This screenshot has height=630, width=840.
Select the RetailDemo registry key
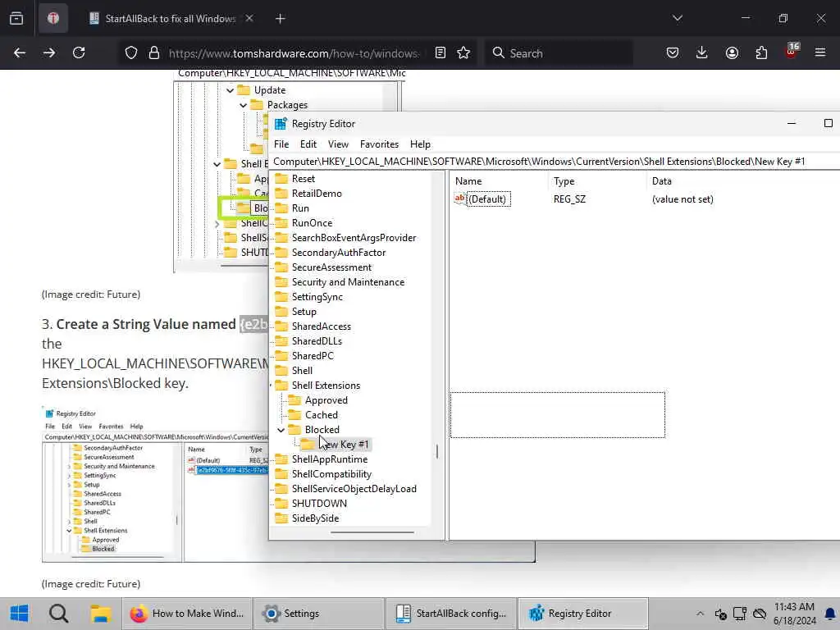[x=317, y=194]
